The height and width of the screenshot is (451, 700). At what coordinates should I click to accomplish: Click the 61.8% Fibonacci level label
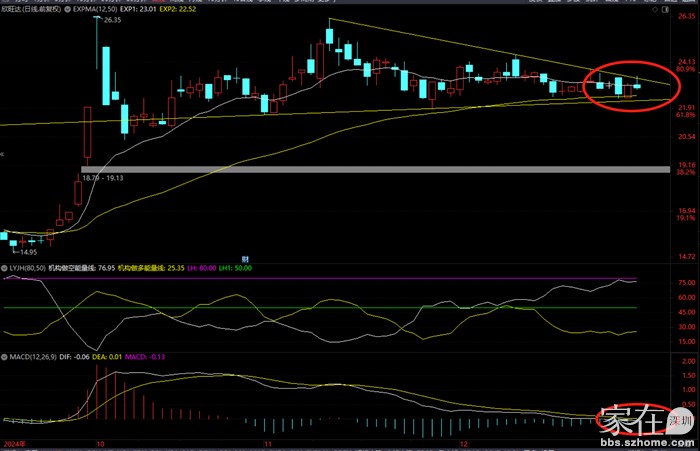tap(687, 115)
